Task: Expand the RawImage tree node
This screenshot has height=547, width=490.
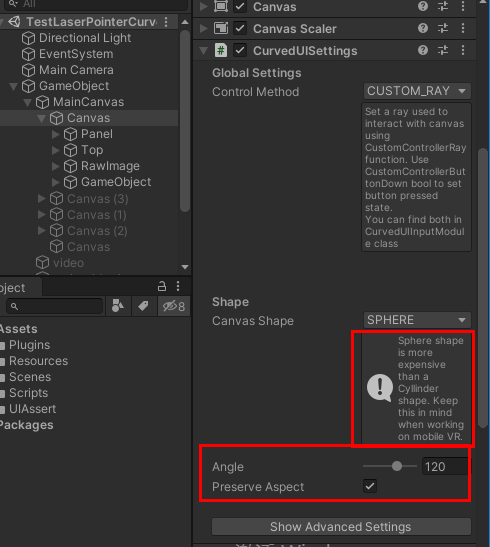Action: click(55, 166)
